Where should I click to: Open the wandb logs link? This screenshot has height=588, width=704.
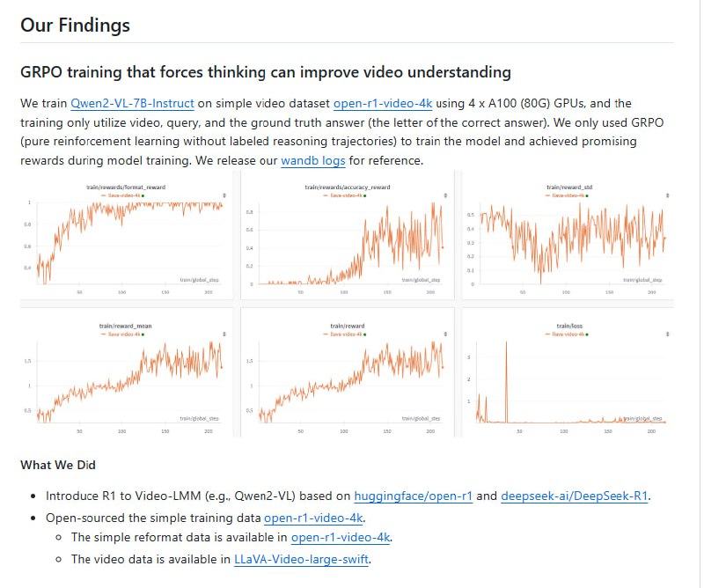(312, 160)
